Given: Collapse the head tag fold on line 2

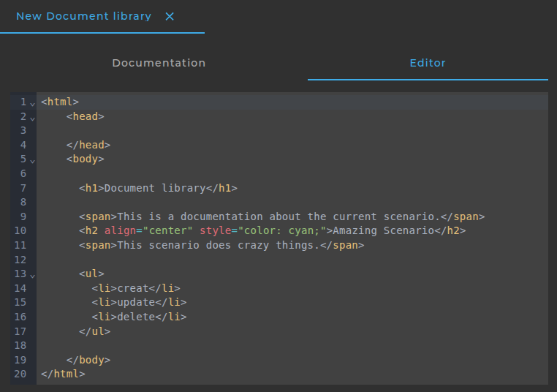Looking at the screenshot, I should tap(32, 118).
